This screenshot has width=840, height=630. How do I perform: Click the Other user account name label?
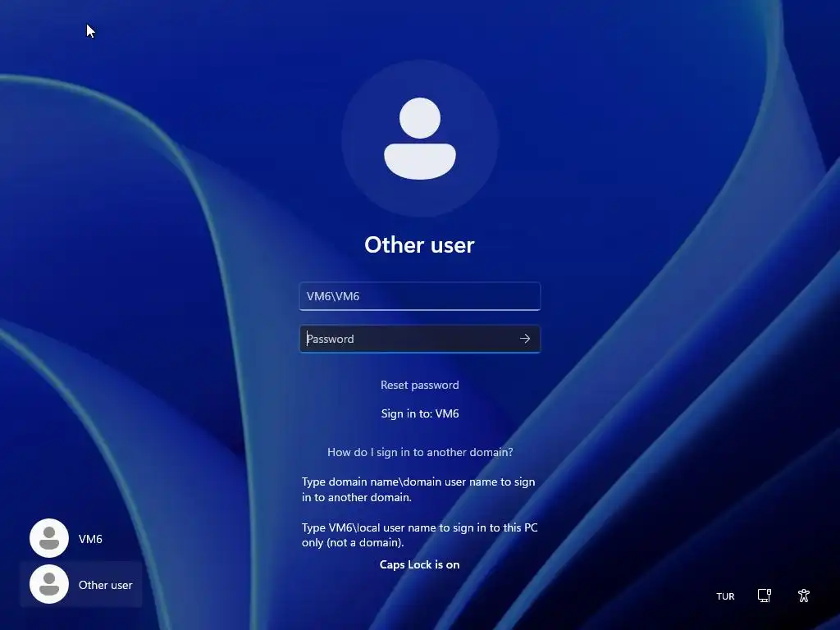106,585
